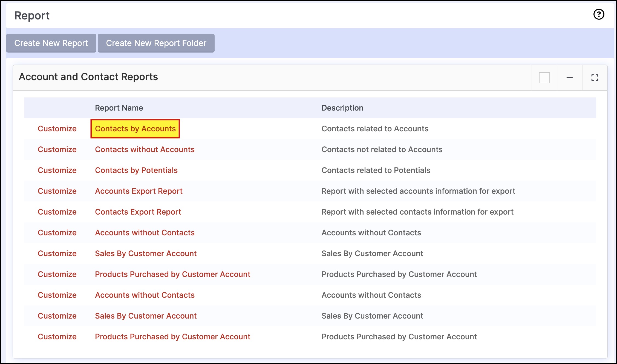Select 'Report with selected accounts information for export'
617x364 pixels.
419,191
